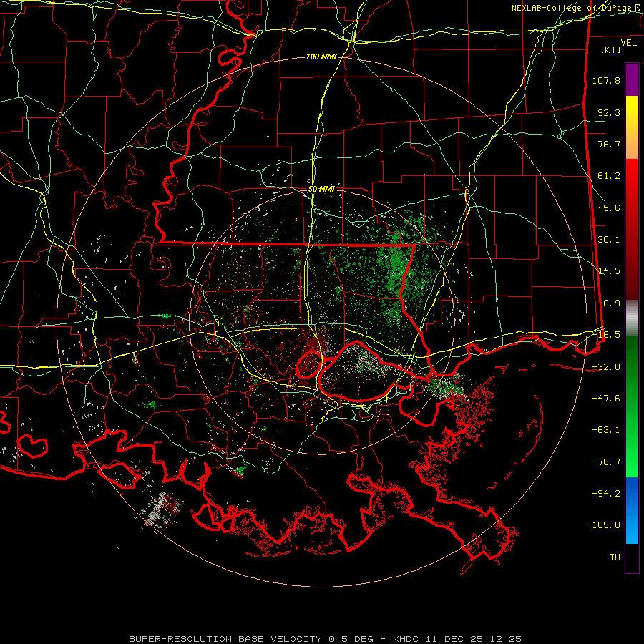Click the TH legend label
This screenshot has height=644, width=644.
pos(615,557)
